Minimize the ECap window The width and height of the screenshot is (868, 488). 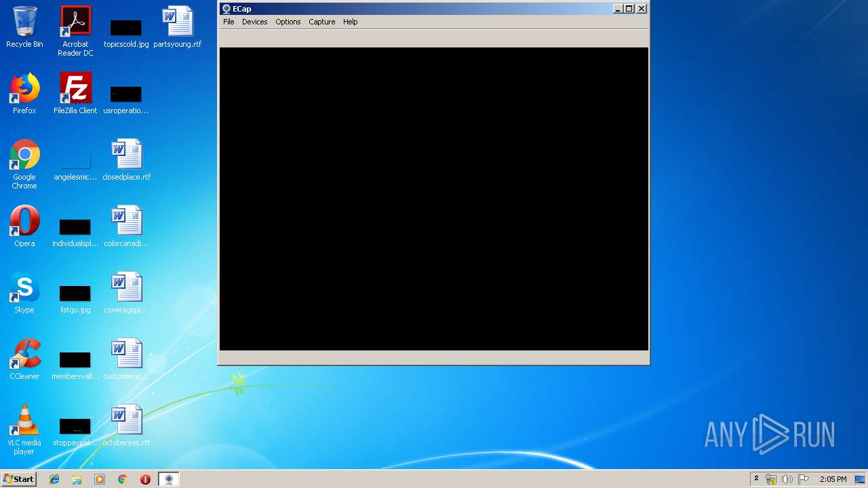point(618,9)
